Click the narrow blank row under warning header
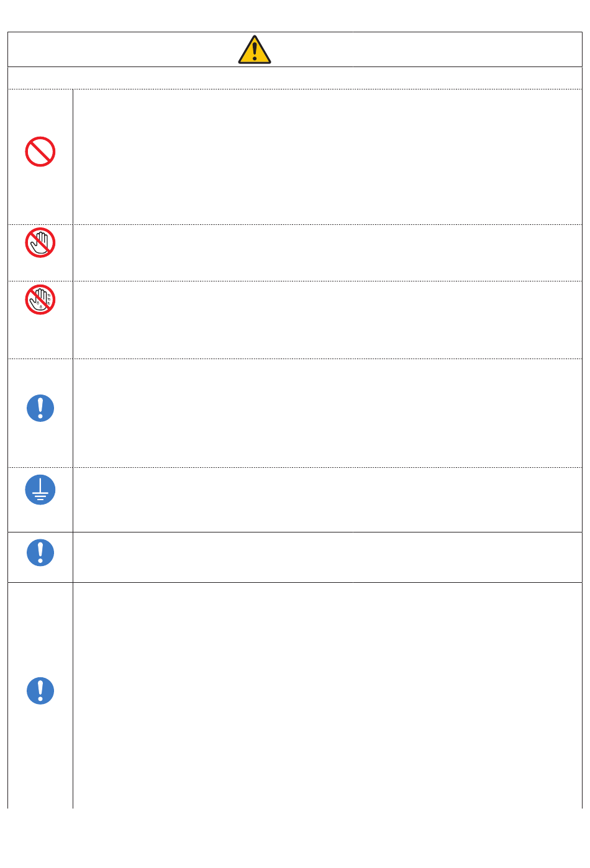Image resolution: width=590 pixels, height=868 pixels. click(295, 78)
